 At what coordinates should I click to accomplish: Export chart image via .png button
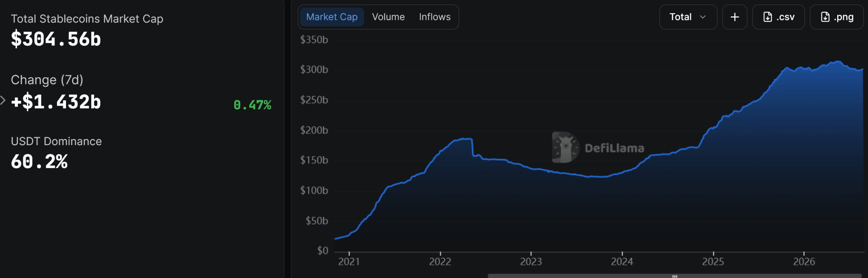point(836,17)
